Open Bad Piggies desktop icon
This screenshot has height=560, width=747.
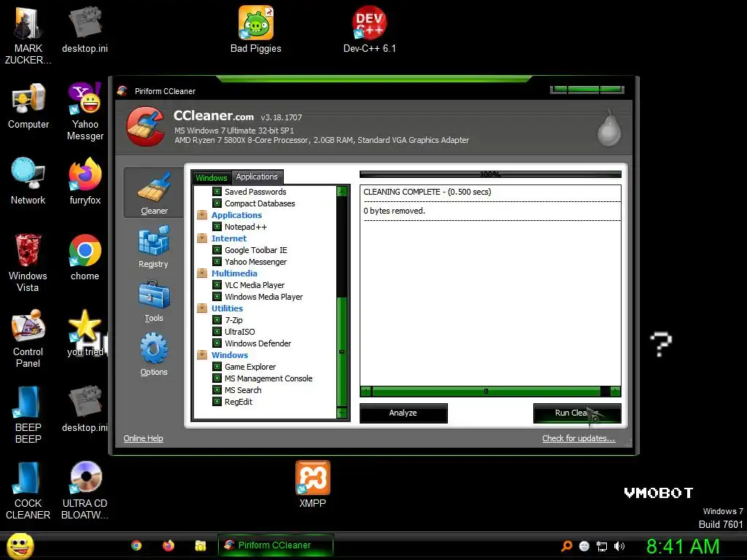click(x=256, y=29)
